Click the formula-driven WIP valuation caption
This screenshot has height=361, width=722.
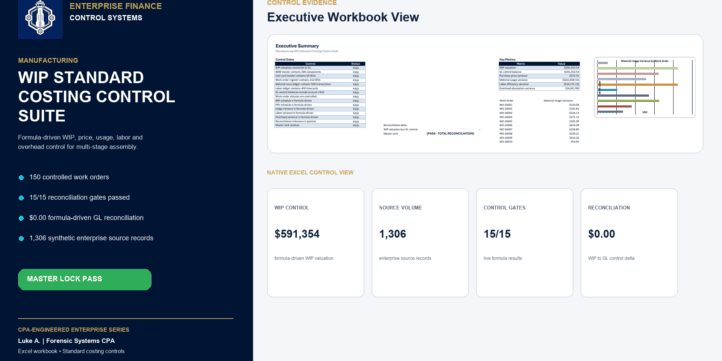click(304, 258)
